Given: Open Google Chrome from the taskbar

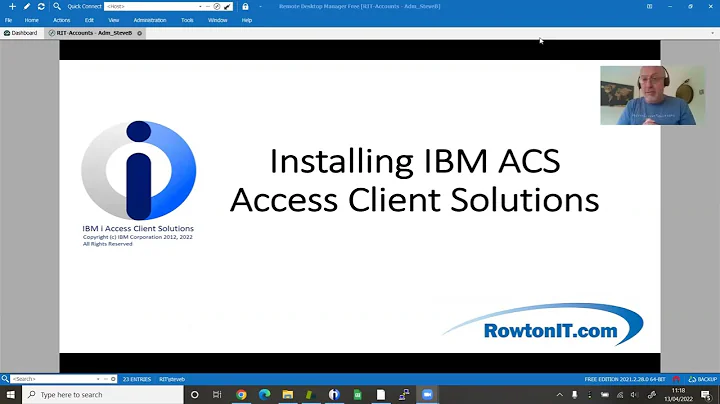Looking at the screenshot, I should point(241,395).
